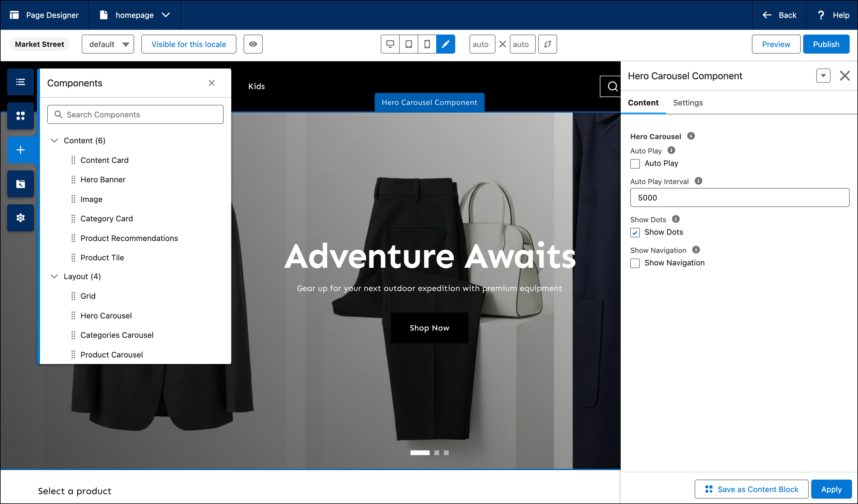Image resolution: width=858 pixels, height=504 pixels.
Task: Click the Auto Play Interval info icon
Action: [698, 181]
